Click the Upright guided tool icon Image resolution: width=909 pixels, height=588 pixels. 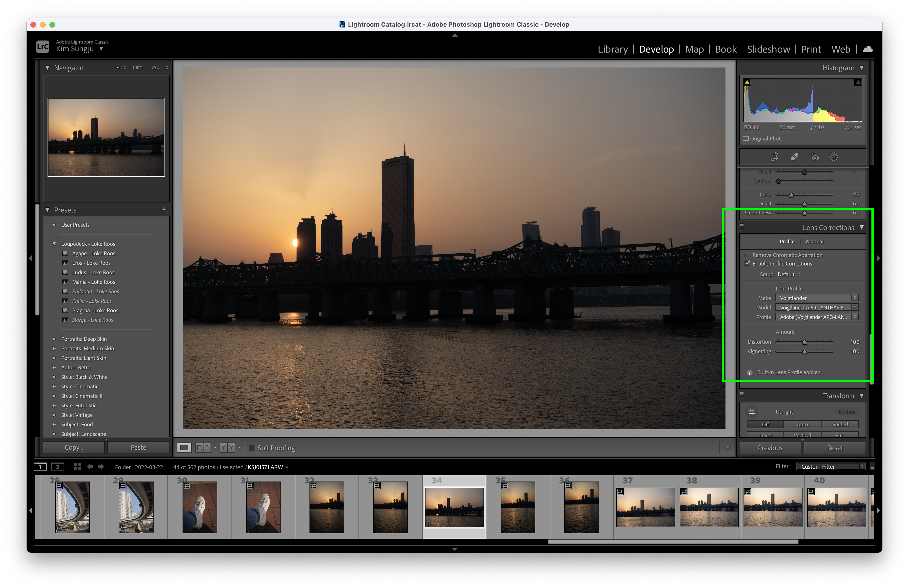751,412
